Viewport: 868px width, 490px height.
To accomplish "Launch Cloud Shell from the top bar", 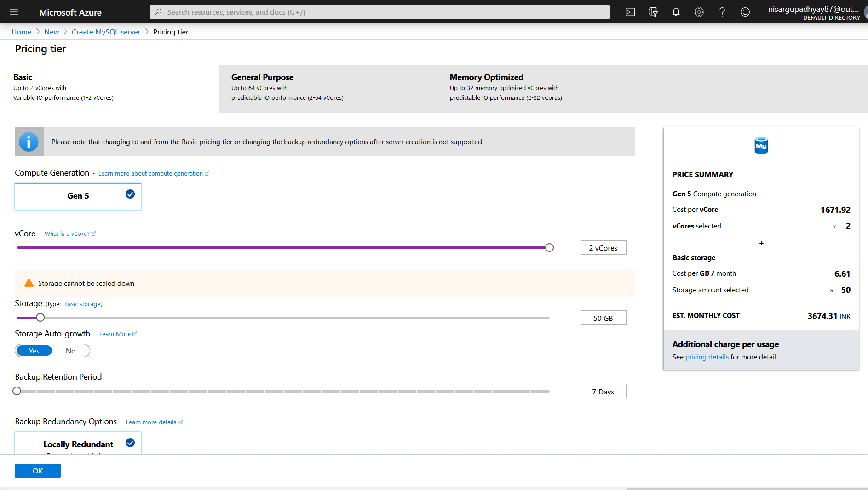I will click(630, 12).
